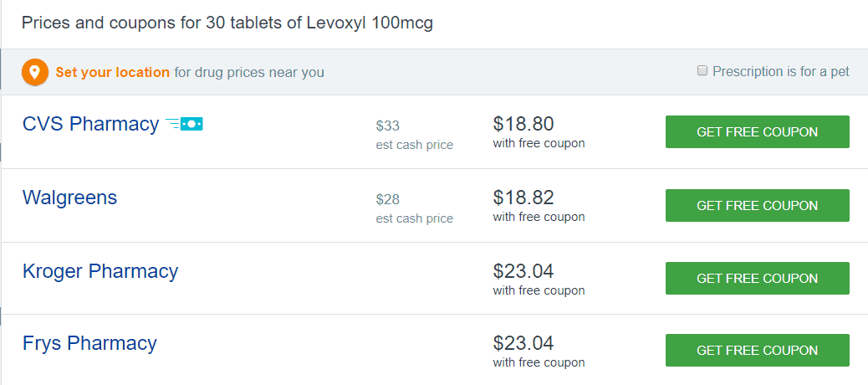Check the "Prescription is for a pet" box
The height and width of the screenshot is (385, 868).
coord(702,71)
